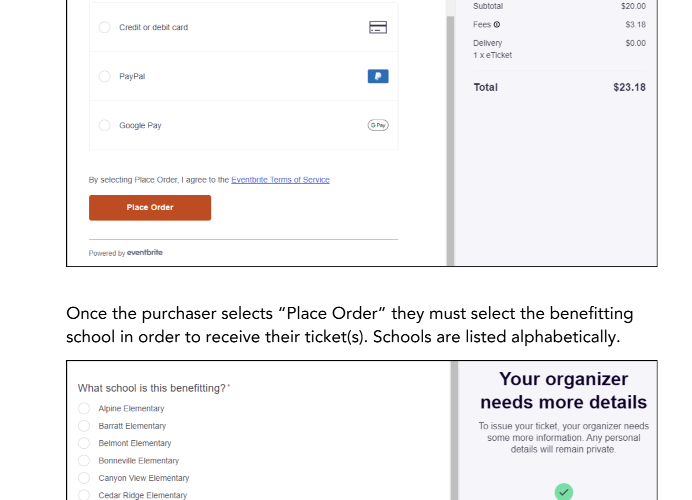692x500 pixels.
Task: Click the eventbrite logo in footer
Action: click(145, 252)
